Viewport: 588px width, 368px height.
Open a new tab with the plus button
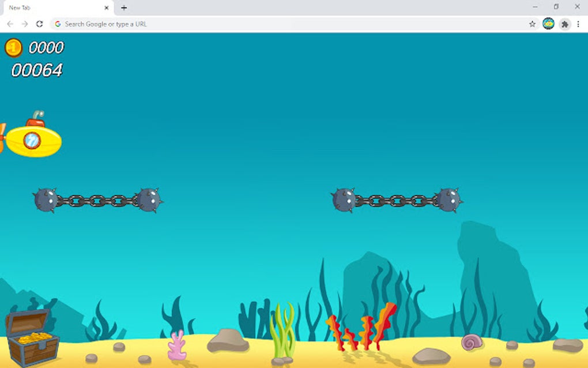coord(125,8)
